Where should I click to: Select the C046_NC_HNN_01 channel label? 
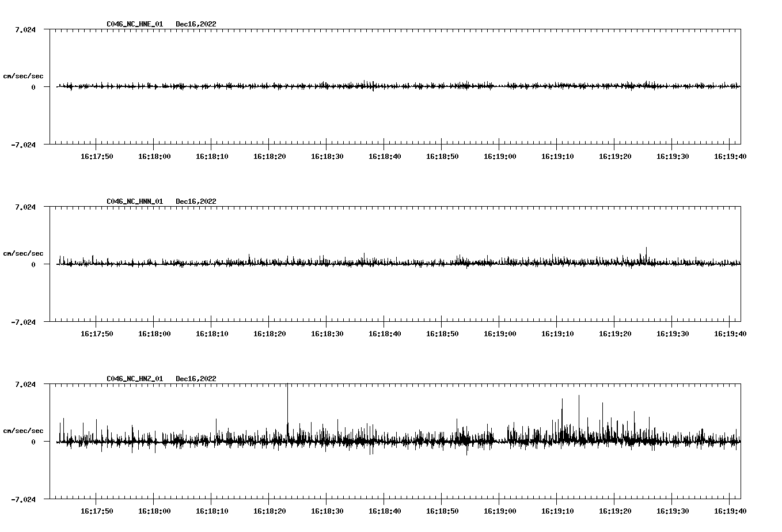pos(134,202)
